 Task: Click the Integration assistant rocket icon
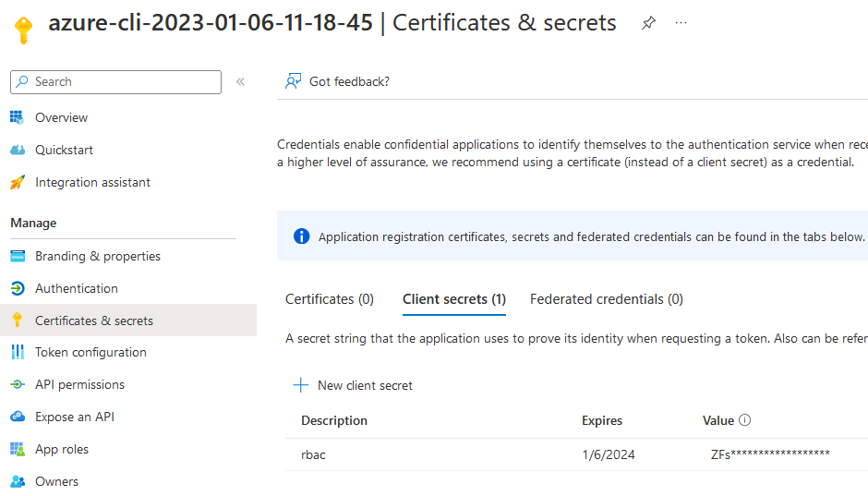17,182
